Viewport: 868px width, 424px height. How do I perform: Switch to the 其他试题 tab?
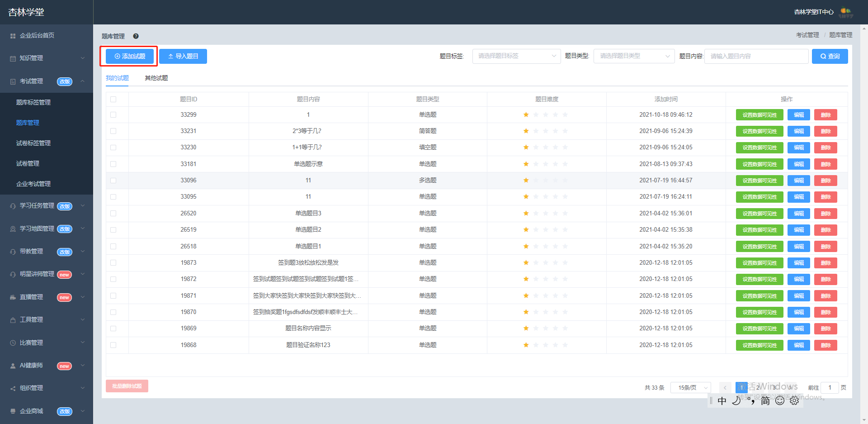[156, 78]
